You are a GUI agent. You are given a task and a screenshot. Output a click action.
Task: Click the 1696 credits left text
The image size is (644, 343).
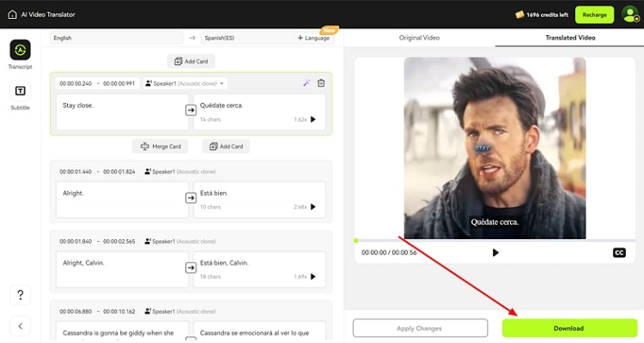click(547, 15)
